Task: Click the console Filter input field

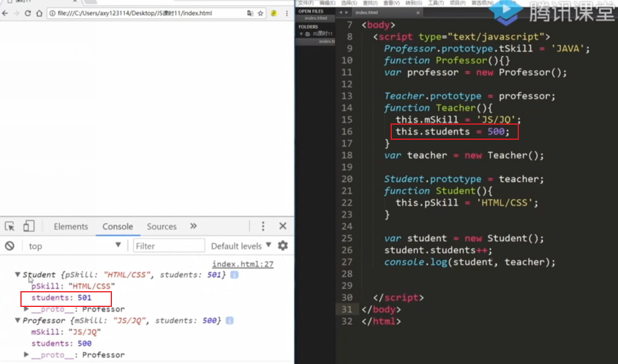Action: click(168, 246)
